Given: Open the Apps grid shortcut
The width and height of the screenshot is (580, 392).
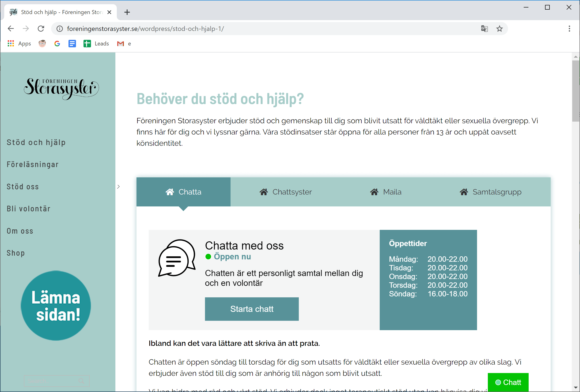Looking at the screenshot, I should [x=19, y=44].
